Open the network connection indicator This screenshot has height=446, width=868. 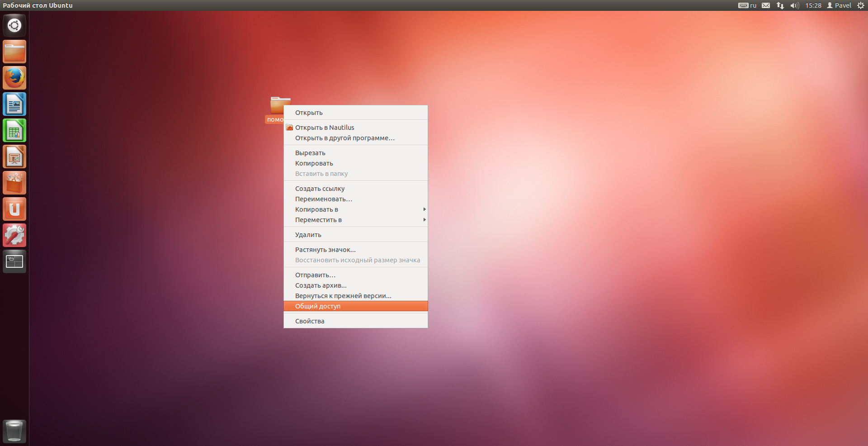coord(780,5)
